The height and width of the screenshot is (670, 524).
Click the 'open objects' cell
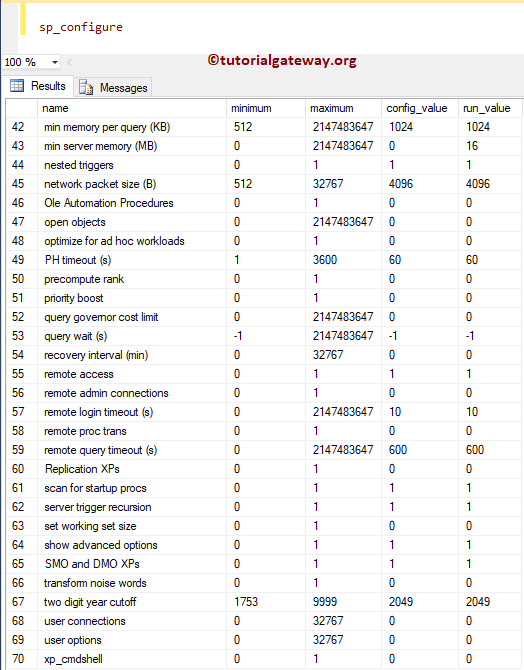(x=132, y=222)
